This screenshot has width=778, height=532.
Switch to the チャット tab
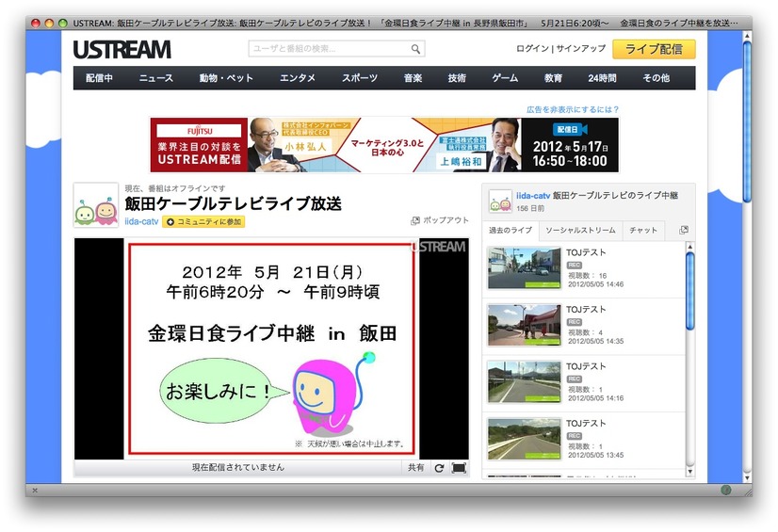point(643,230)
